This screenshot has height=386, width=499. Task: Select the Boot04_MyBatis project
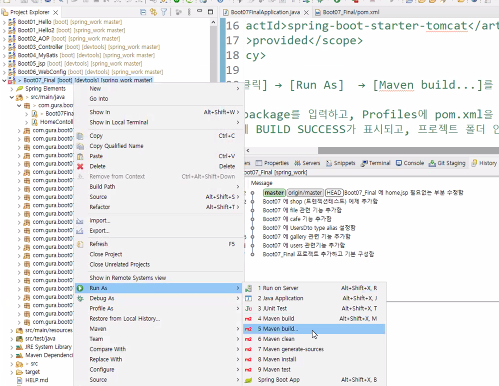click(86, 55)
